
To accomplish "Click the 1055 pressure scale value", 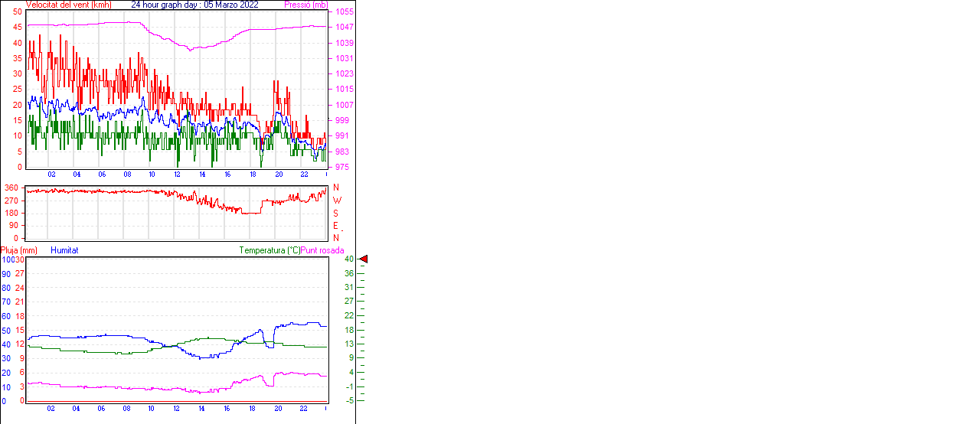I will click(x=344, y=12).
